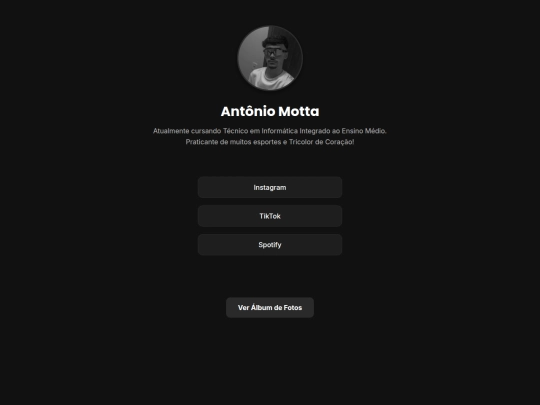The image size is (540, 405).
Task: Click Antônio Motta's circular profile photo
Action: click(x=270, y=58)
